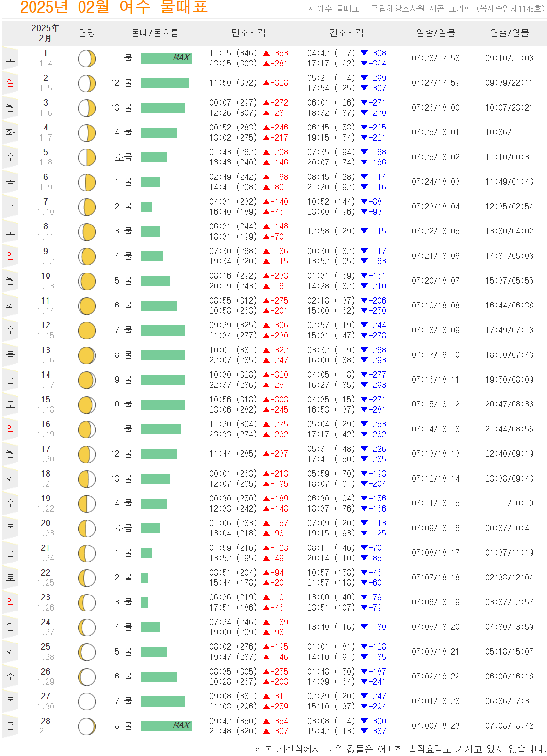Viewport: 547px width, 756px height.
Task: Click the moon phase icon for February 28
Action: pyautogui.click(x=87, y=726)
